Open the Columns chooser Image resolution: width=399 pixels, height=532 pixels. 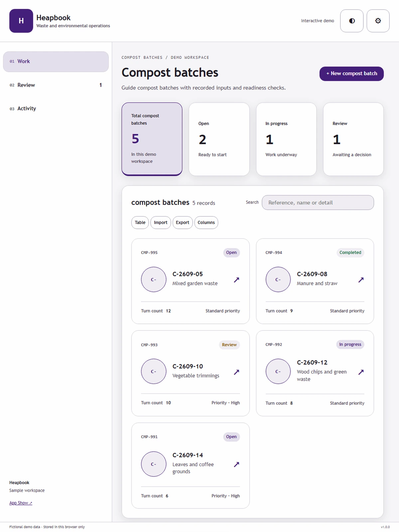206,222
